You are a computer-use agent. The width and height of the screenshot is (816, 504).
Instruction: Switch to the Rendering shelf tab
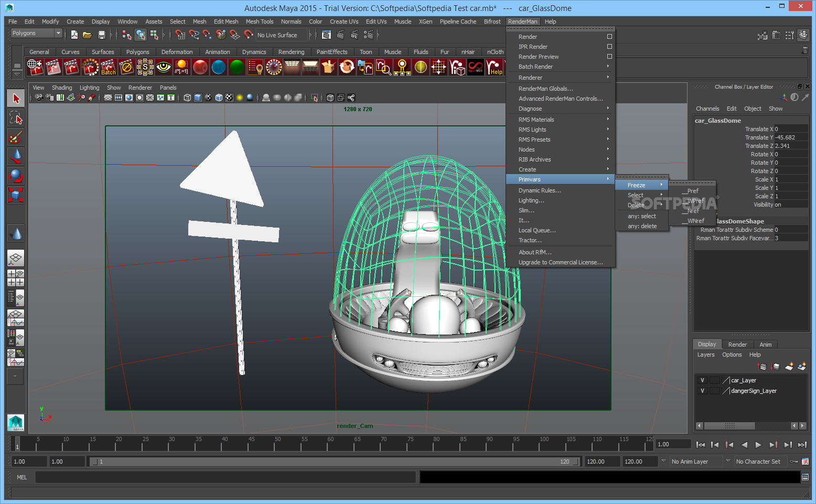[291, 52]
